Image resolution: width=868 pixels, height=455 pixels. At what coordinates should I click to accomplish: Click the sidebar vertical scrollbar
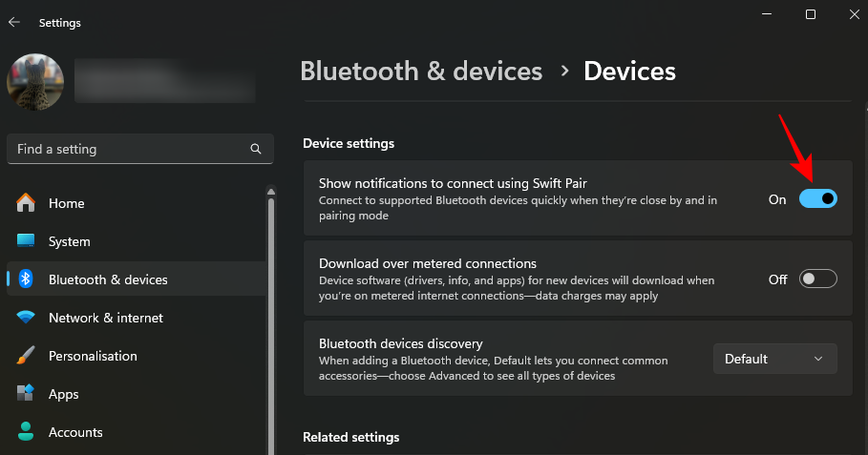(271, 315)
